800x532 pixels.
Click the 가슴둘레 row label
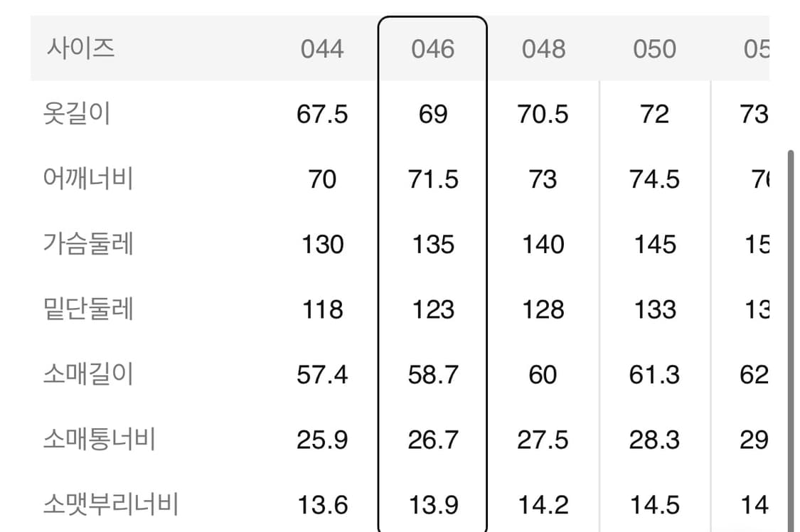pyautogui.click(x=88, y=244)
